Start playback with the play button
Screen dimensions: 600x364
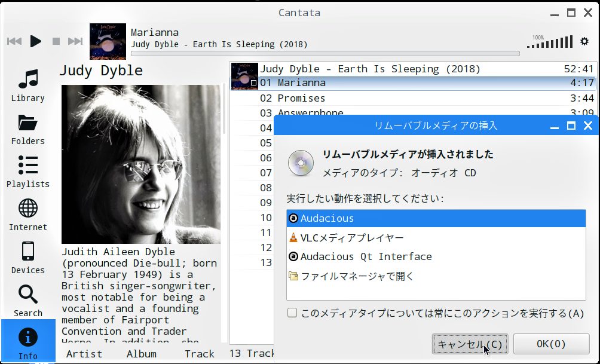coord(36,41)
